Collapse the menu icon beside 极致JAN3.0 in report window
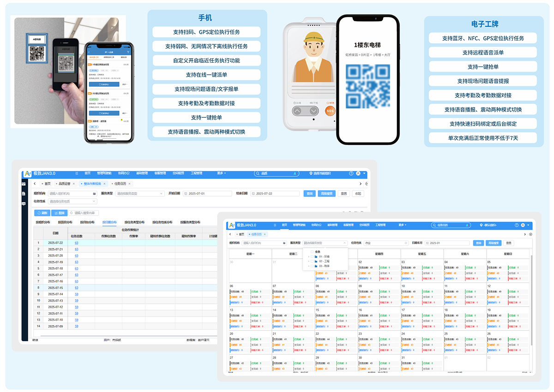This screenshot has height=392, width=554. tap(77, 173)
